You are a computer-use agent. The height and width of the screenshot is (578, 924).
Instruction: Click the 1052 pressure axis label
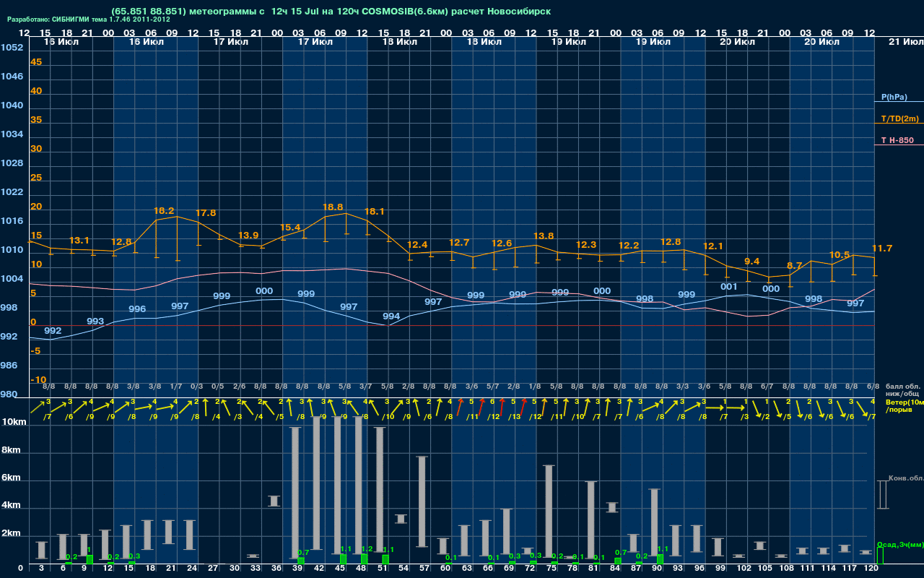[x=12, y=48]
